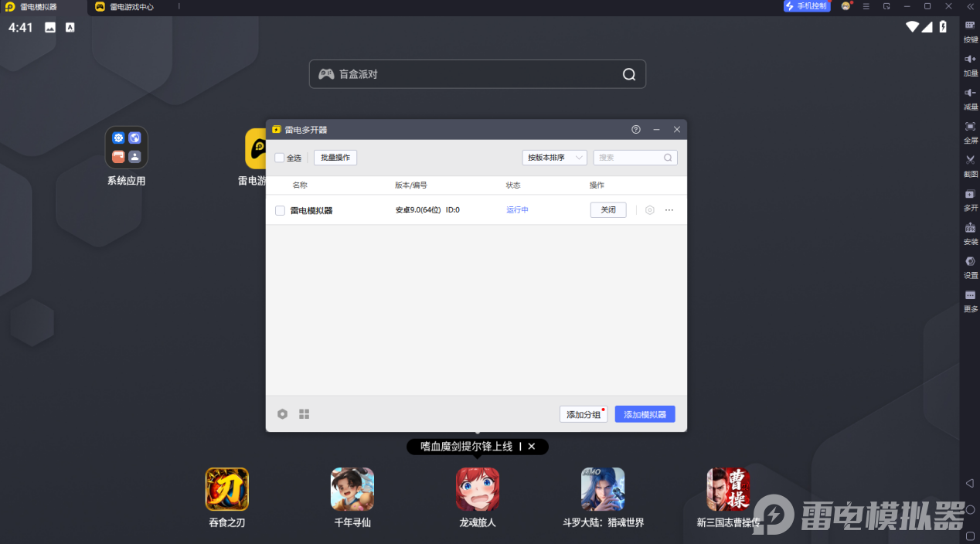Click the 安装 APK install icon
980x544 pixels.
pyautogui.click(x=970, y=227)
